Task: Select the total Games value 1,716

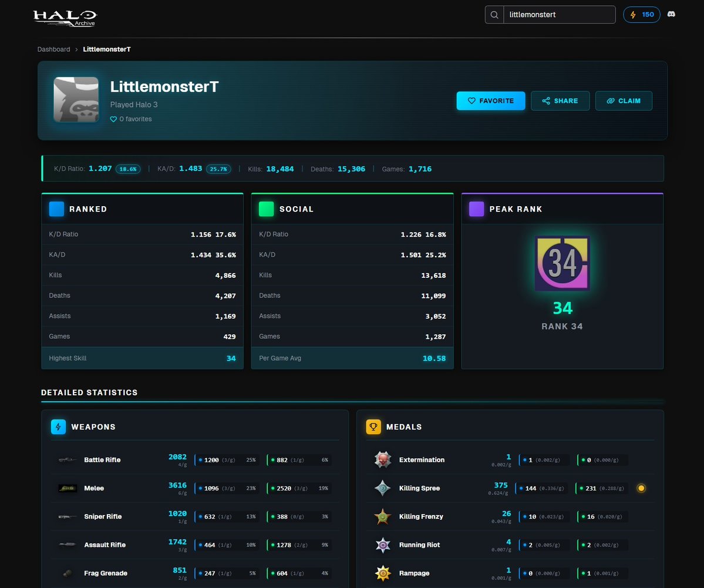Action: click(x=420, y=169)
